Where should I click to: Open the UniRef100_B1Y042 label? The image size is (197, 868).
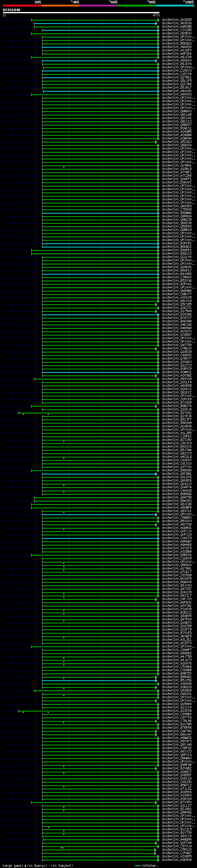[x=177, y=413]
